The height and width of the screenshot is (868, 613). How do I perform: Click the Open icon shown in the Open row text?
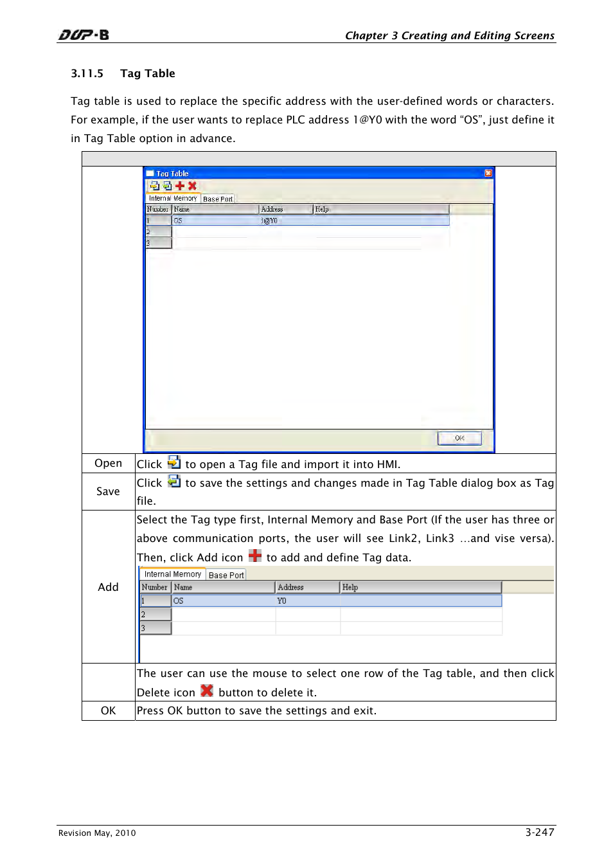click(x=173, y=462)
